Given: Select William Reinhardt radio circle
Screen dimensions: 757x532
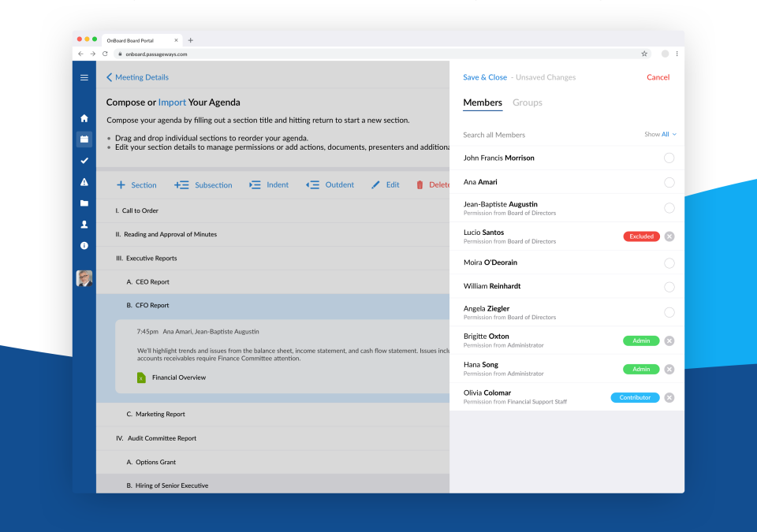Looking at the screenshot, I should tap(669, 287).
